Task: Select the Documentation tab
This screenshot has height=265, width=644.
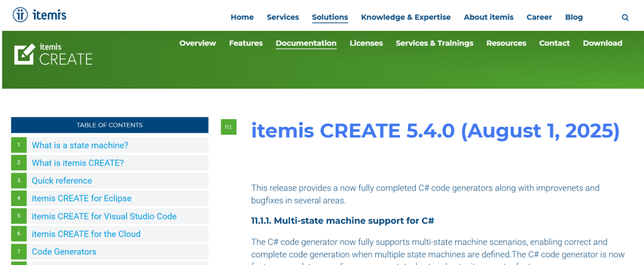Action: tap(306, 43)
